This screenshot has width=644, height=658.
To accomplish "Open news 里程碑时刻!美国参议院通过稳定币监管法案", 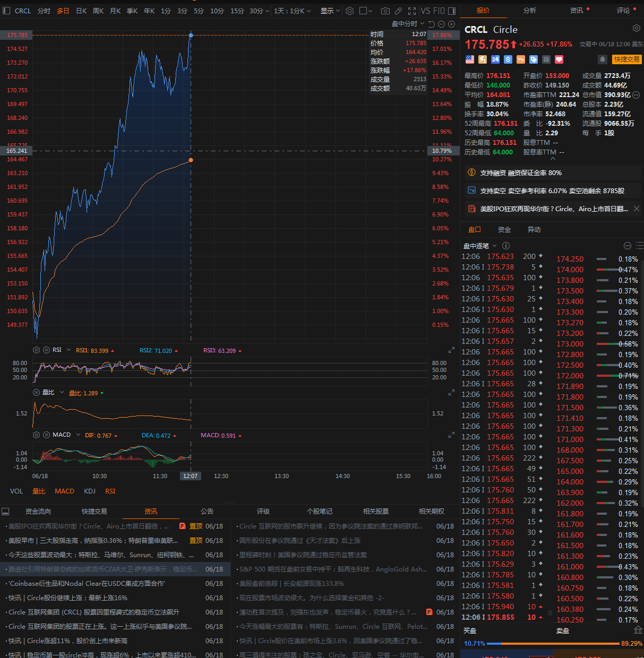I will 303,555.
